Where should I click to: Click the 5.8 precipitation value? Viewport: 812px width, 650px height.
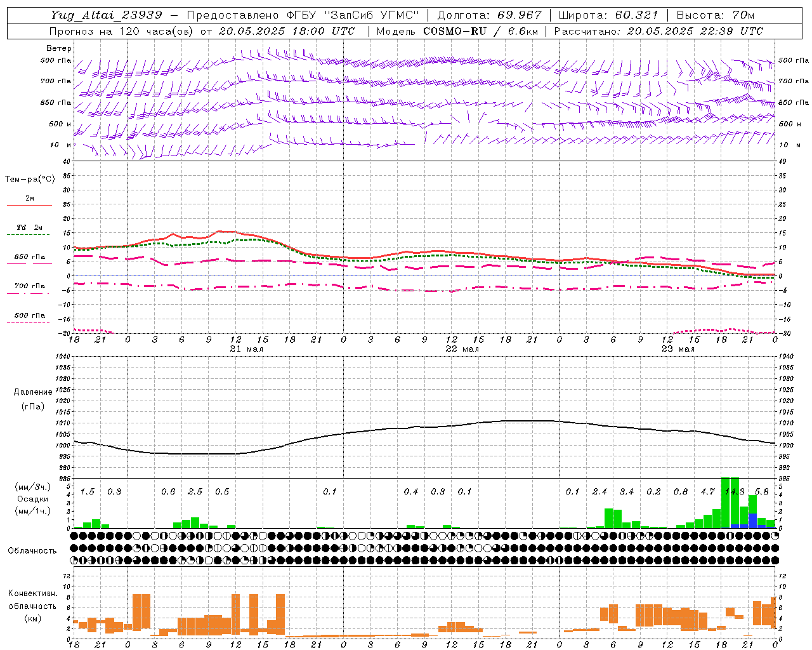(761, 492)
